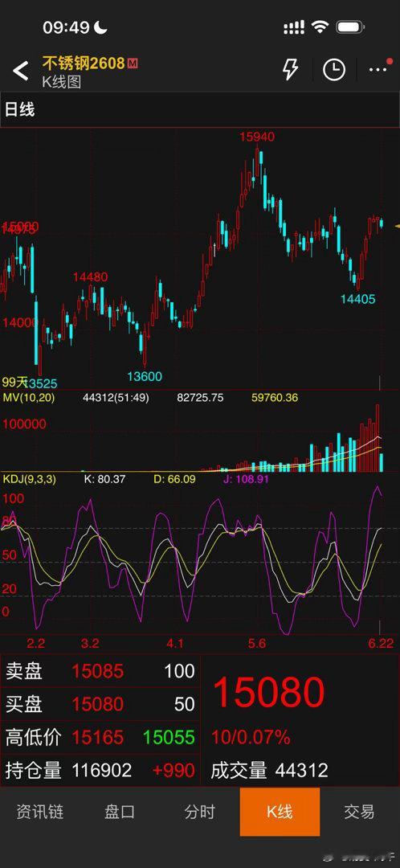This screenshot has width=400, height=868.
Task: Tap the contract title 不锈钢2608
Action: pos(84,63)
